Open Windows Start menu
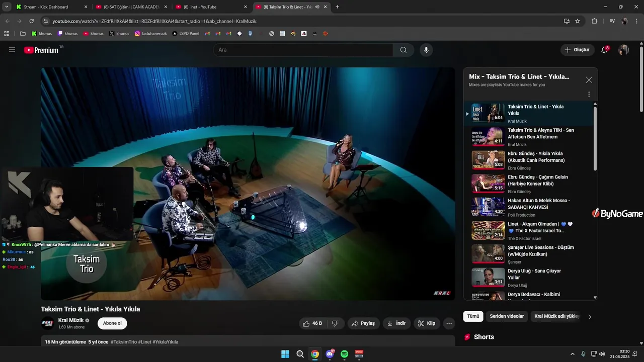This screenshot has height=362, width=644. coord(285,354)
